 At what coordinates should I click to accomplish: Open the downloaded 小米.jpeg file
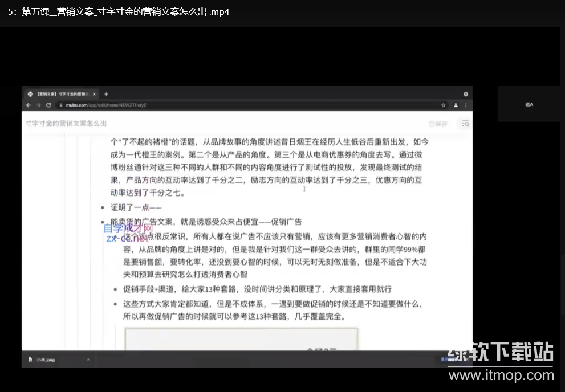[x=46, y=360]
